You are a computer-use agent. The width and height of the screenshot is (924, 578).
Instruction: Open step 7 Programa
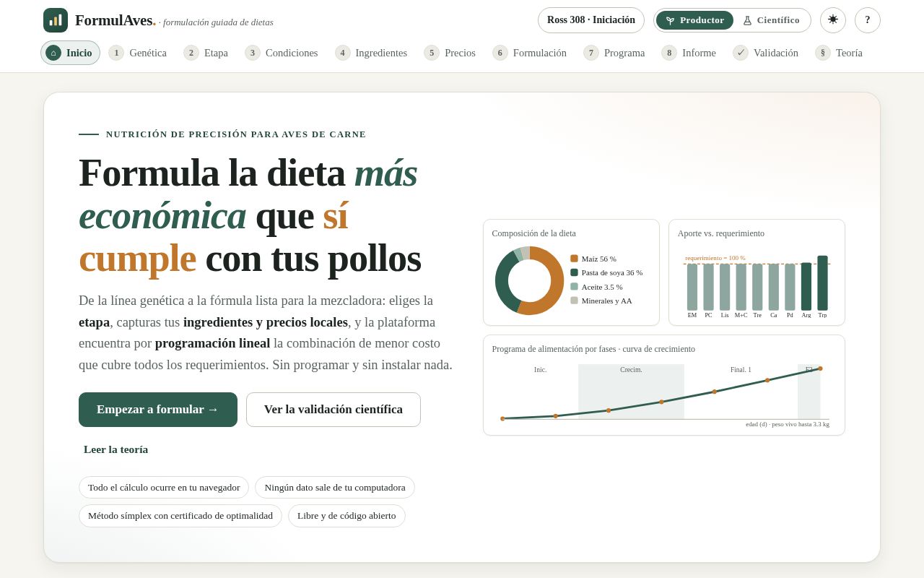614,53
